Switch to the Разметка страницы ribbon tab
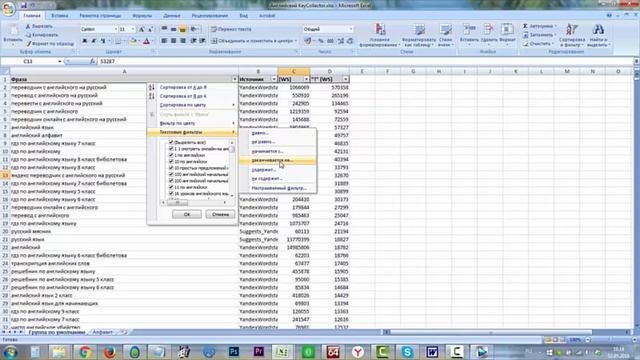640x360 pixels. tap(100, 16)
